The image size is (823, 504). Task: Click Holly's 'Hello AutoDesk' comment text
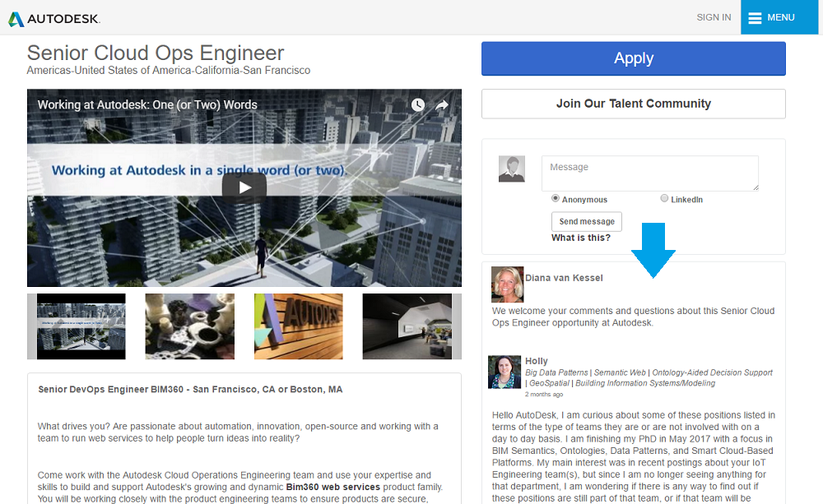tap(634, 456)
